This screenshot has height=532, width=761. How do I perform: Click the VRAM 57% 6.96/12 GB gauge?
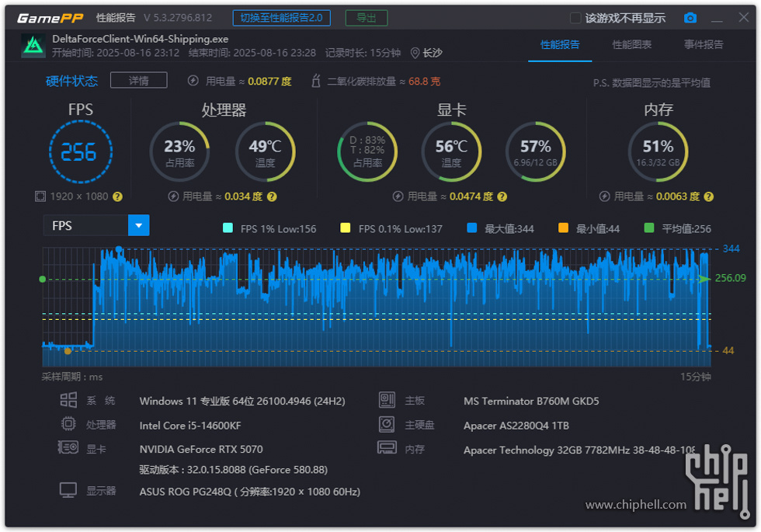point(535,152)
